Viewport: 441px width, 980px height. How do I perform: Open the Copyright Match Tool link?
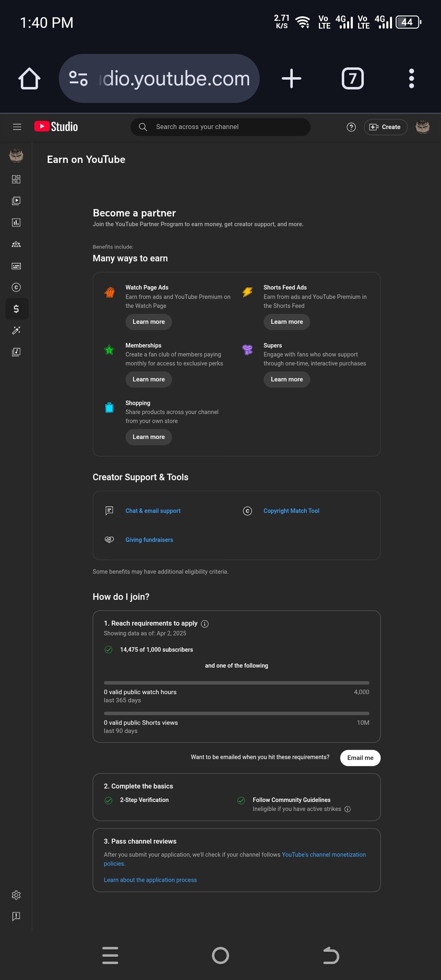coord(292,511)
